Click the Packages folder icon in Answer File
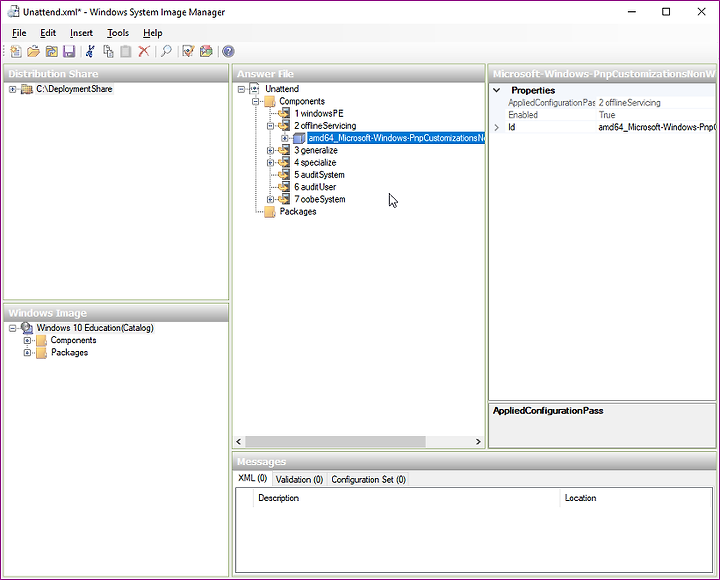Screen dimensions: 720x580 (x=270, y=211)
